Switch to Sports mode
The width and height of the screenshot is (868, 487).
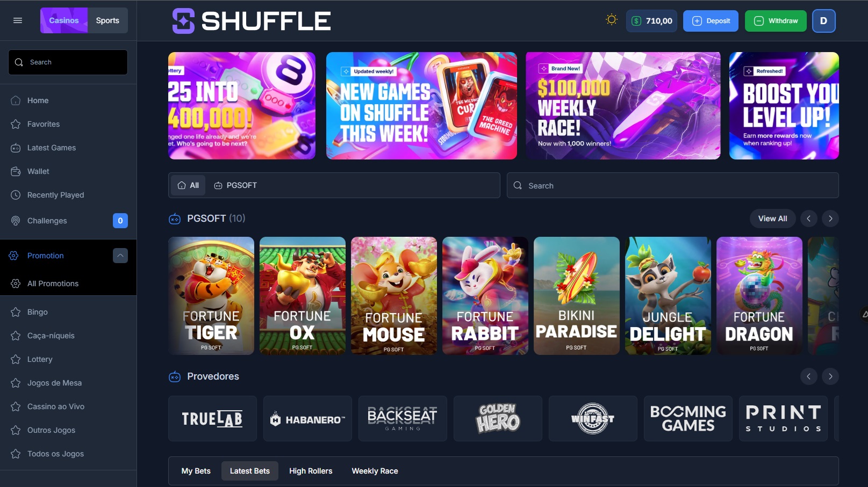pyautogui.click(x=107, y=20)
